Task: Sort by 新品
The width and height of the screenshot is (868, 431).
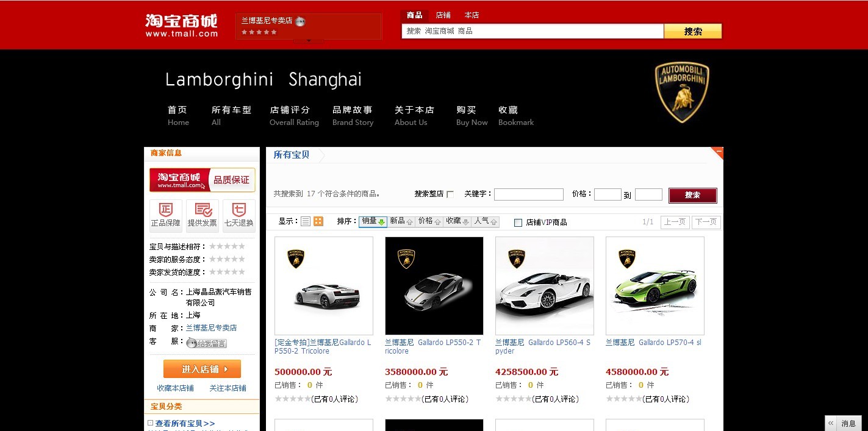Action: pos(401,221)
